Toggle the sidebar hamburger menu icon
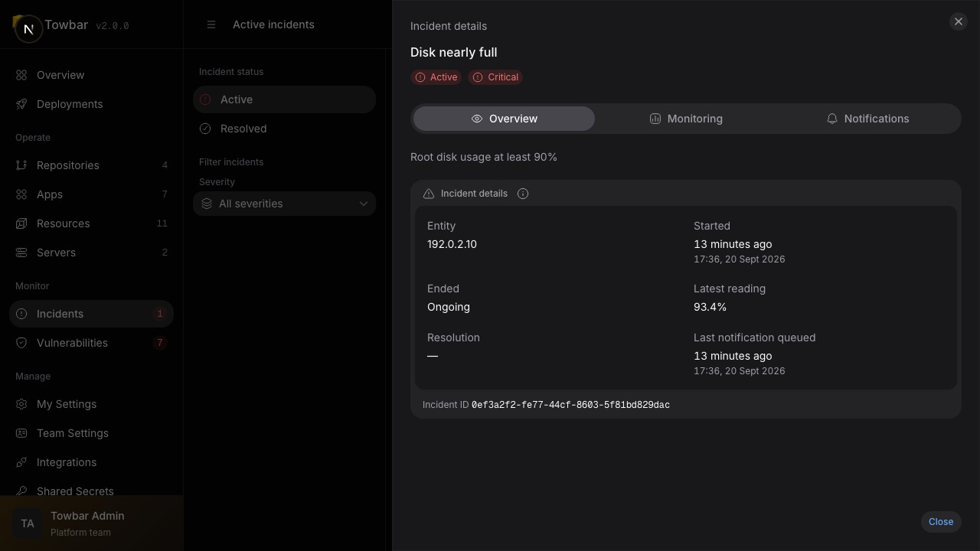Viewport: 980px width, 551px height. (x=211, y=24)
